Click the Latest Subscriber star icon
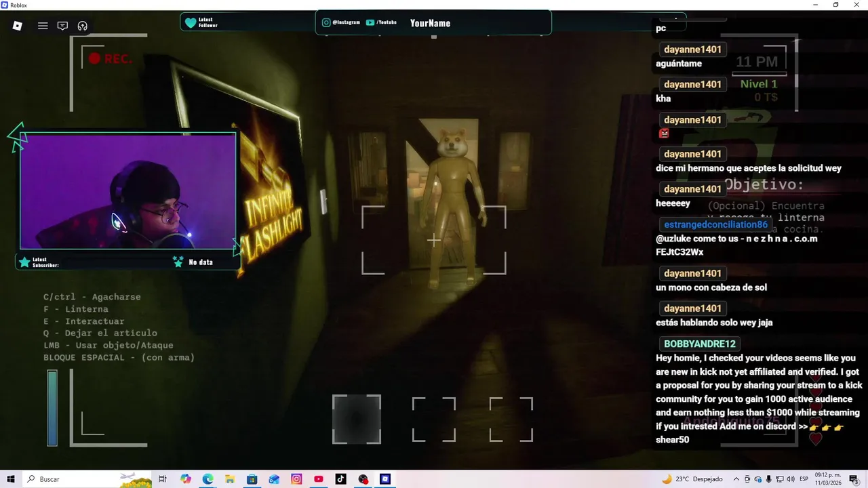The width and height of the screenshot is (868, 488). [25, 262]
